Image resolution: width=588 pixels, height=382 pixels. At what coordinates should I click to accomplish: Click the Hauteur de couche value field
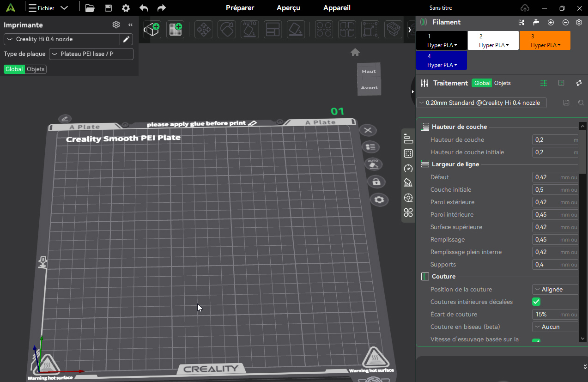point(555,139)
